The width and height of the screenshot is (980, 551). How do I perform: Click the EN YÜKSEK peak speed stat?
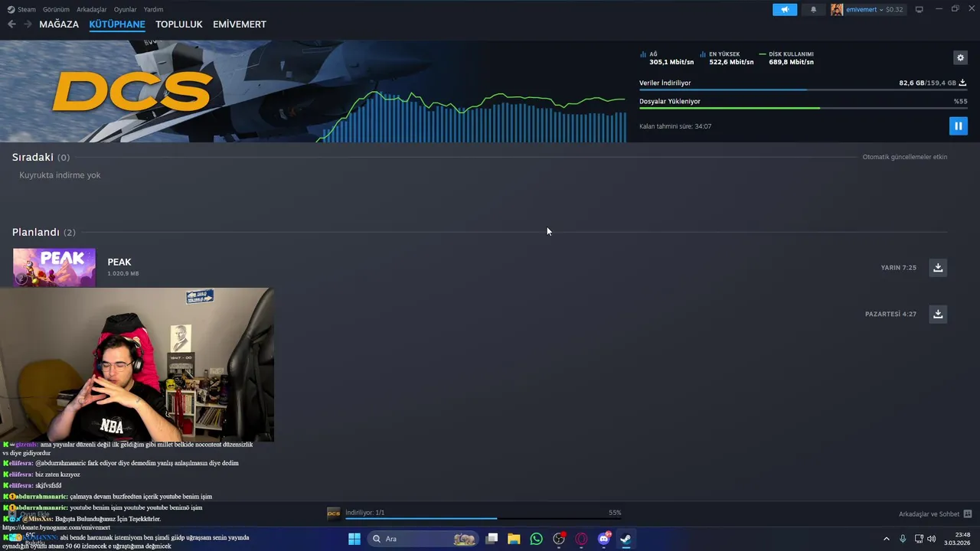(727, 58)
